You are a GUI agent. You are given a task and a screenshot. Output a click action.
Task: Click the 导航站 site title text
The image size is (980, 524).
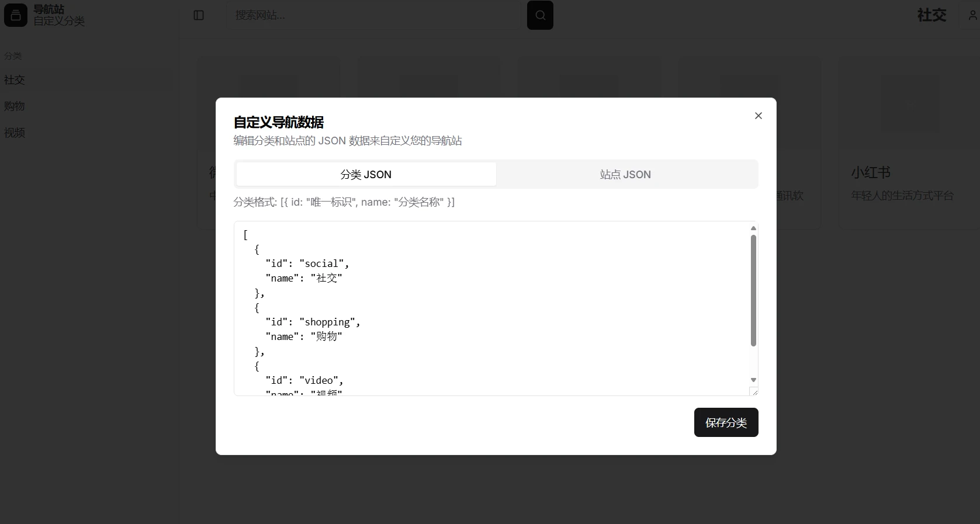(x=49, y=9)
